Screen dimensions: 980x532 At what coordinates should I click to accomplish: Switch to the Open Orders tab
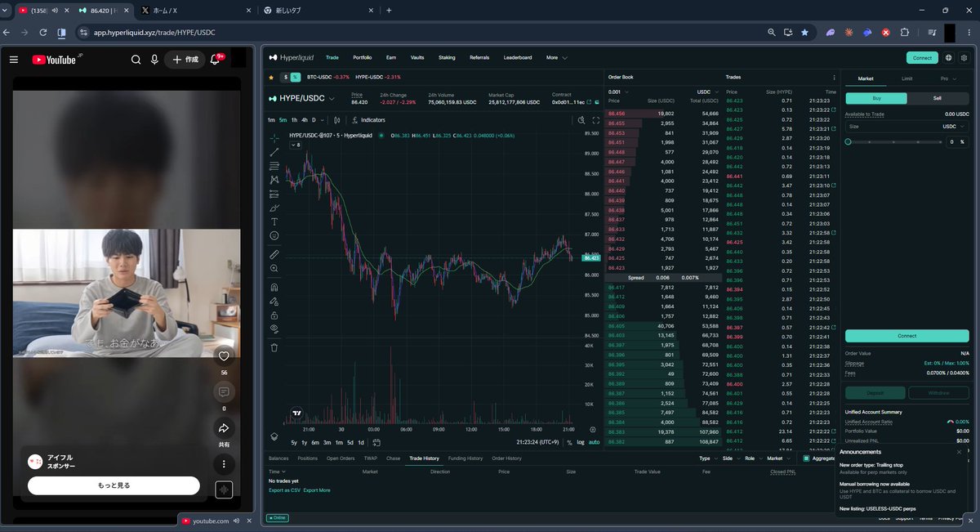click(341, 458)
